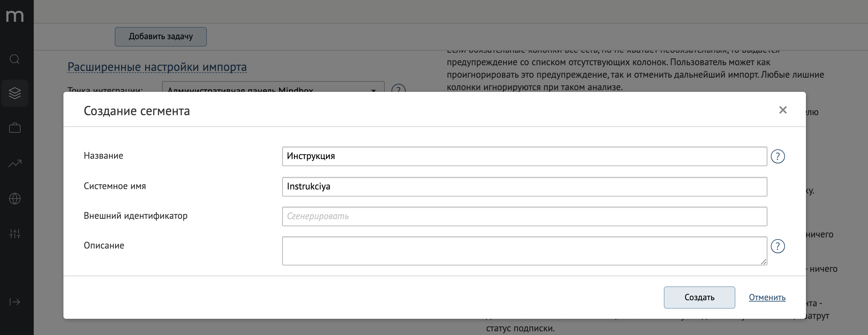This screenshot has width=868, height=335.
Task: Open the briefcase sidebar icon
Action: (x=15, y=128)
